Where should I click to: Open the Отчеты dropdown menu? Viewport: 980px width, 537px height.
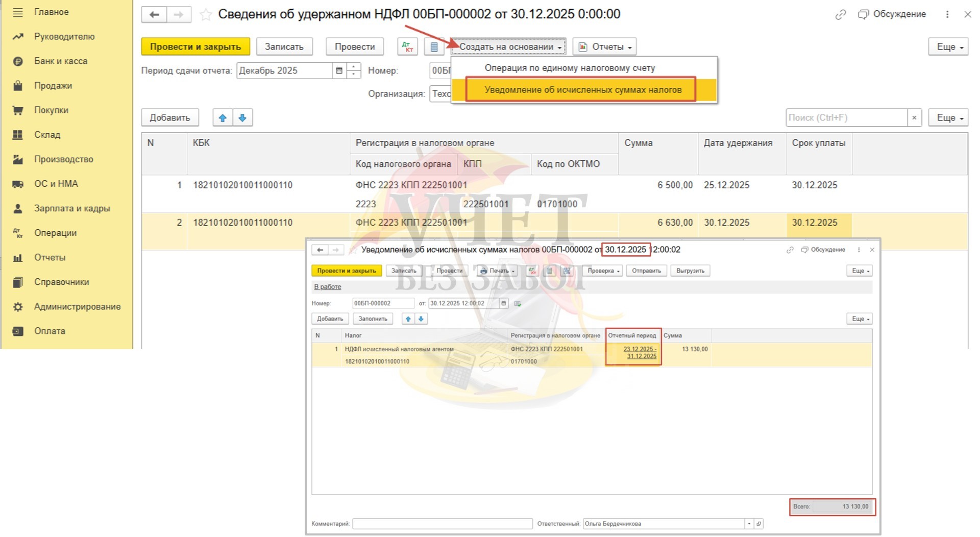tap(605, 47)
